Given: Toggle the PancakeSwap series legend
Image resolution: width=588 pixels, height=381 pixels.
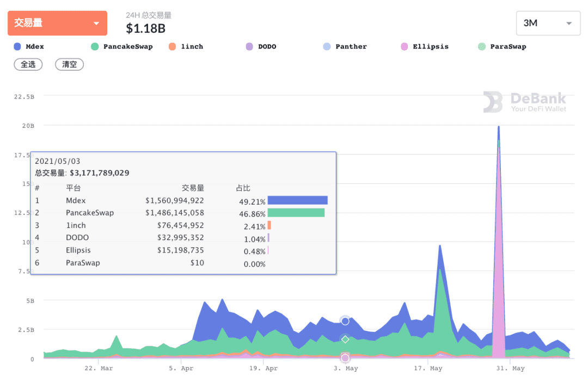Looking at the screenshot, I should [x=122, y=46].
